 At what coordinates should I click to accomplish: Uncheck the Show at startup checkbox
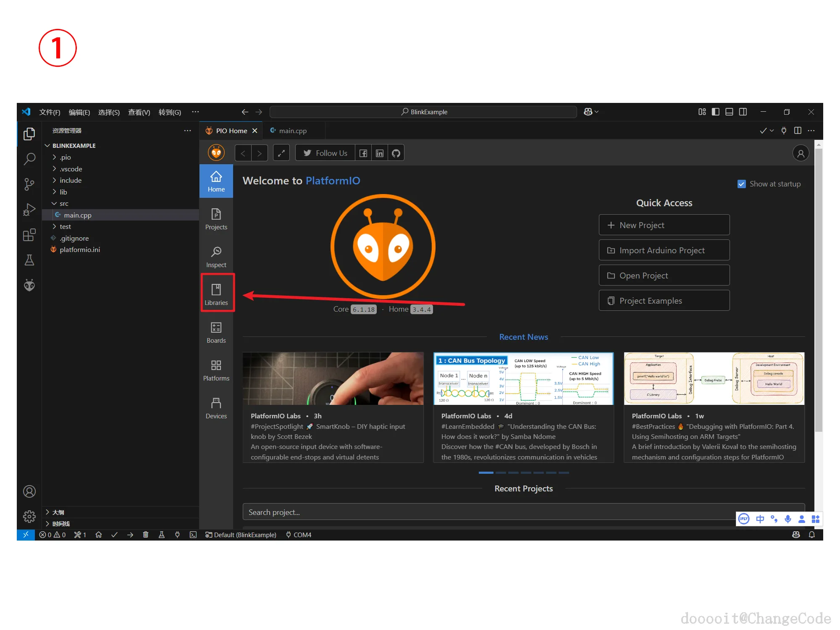(741, 184)
